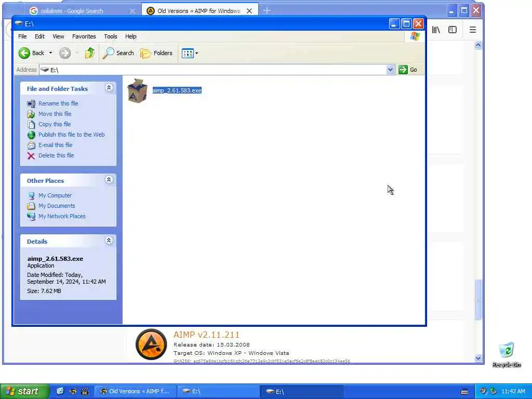532x399 pixels.
Task: Click the Copy this file icon
Action: (x=31, y=125)
